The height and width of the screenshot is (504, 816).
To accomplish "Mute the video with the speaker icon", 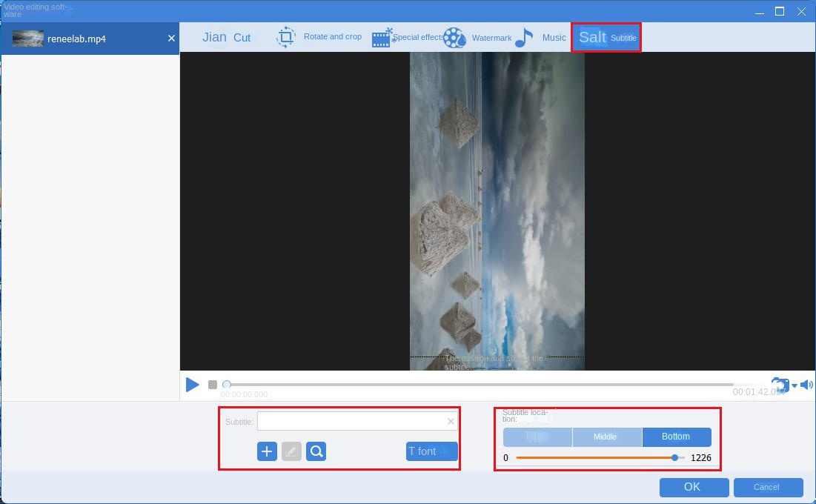I will point(806,384).
